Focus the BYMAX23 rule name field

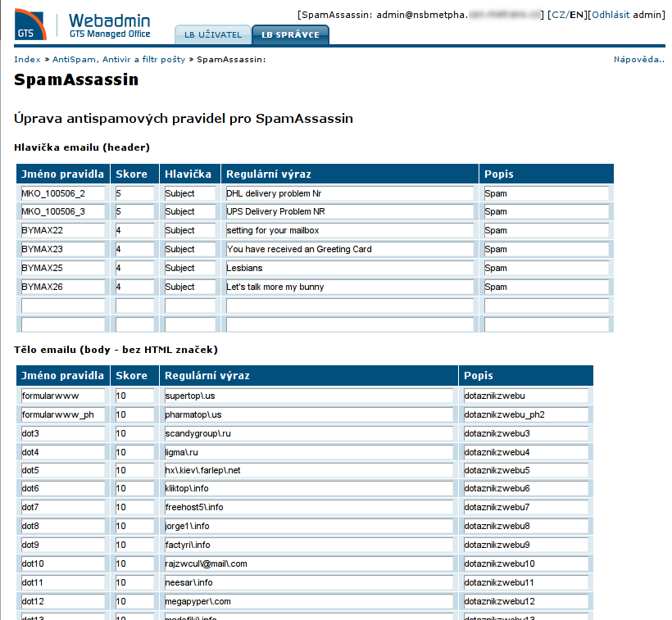[63, 249]
